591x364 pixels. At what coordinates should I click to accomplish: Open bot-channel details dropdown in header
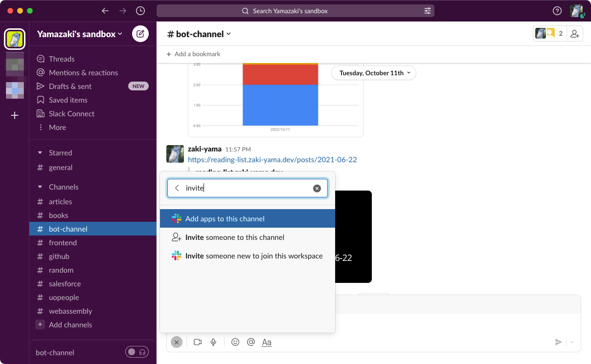point(199,34)
